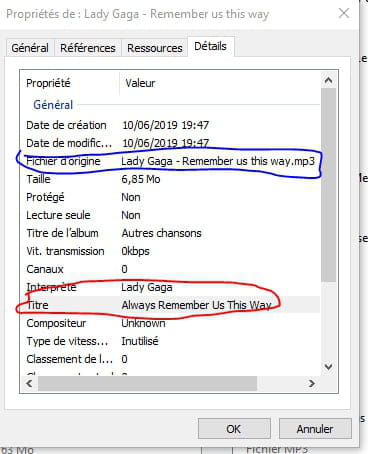Select the Taille row
Viewport: 368px width, 454px height.
point(170,179)
